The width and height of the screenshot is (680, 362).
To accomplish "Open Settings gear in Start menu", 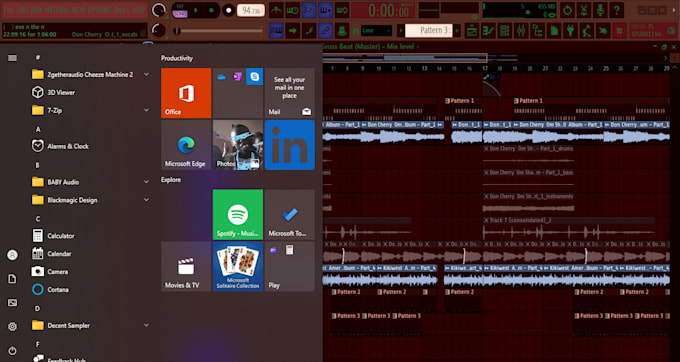I will (x=12, y=326).
